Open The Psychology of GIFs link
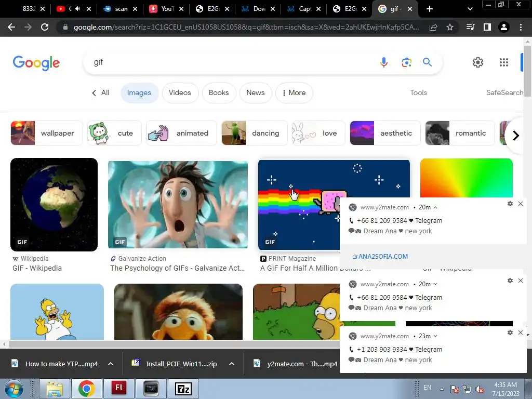The width and height of the screenshot is (532, 399). 177,268
